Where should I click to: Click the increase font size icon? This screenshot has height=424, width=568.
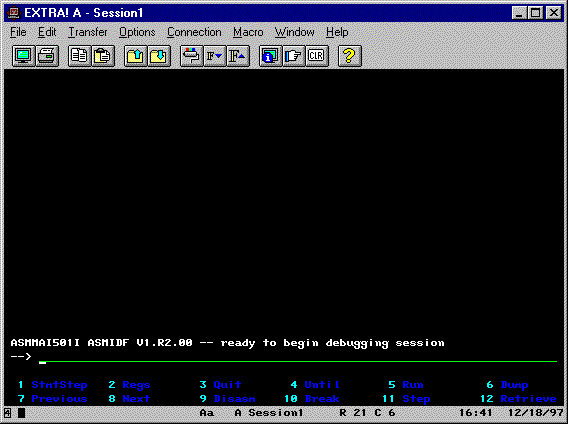[238, 56]
